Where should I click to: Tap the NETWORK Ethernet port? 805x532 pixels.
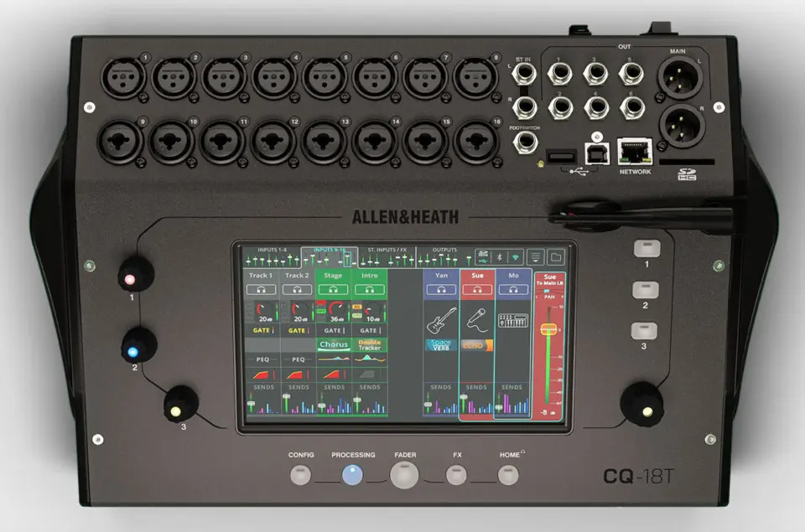tap(635, 152)
